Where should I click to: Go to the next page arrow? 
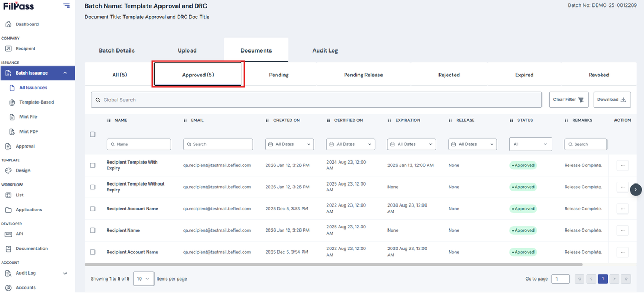[x=614, y=279]
